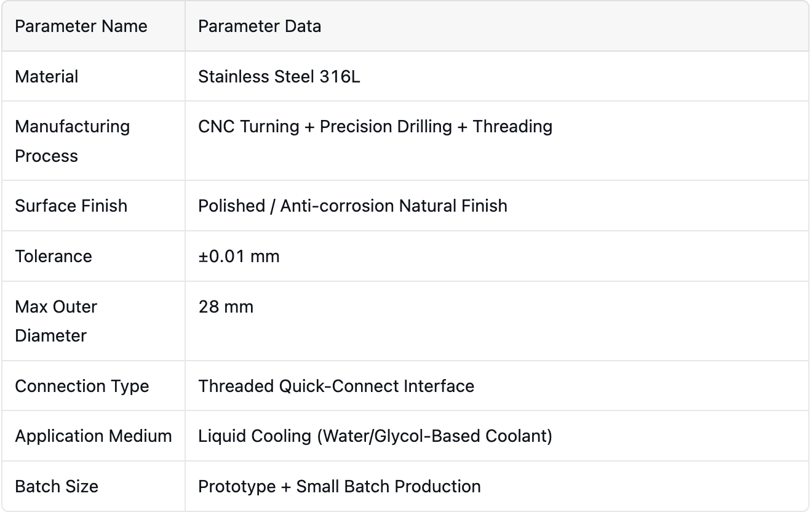
Task: Click Prototype + Small Batch Production value
Action: [x=340, y=486]
